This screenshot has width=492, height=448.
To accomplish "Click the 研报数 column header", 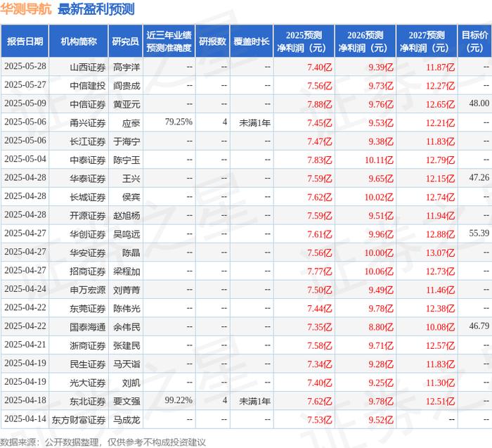I will click(x=212, y=41).
